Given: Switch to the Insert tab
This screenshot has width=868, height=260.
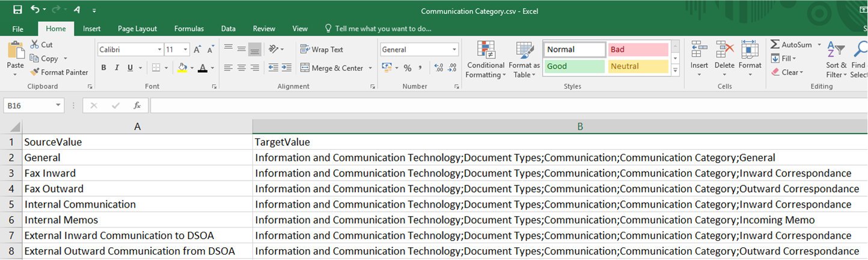Looking at the screenshot, I should 92,28.
